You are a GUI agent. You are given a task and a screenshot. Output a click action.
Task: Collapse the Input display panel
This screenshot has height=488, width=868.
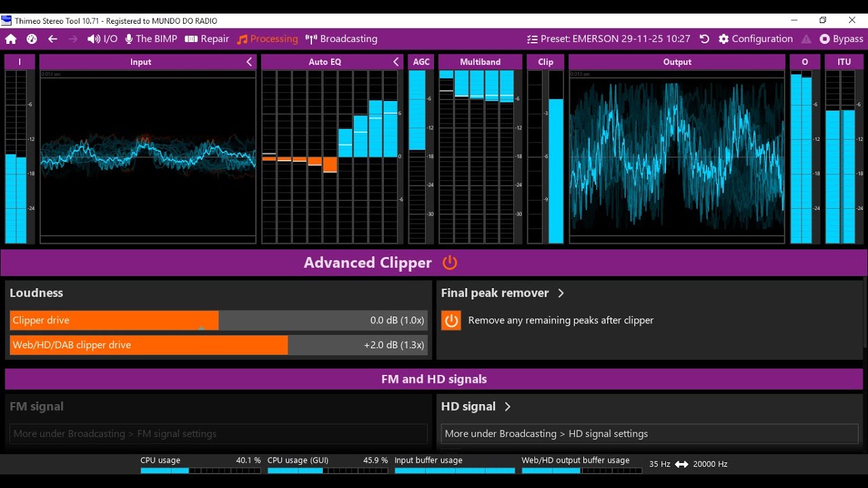point(249,62)
